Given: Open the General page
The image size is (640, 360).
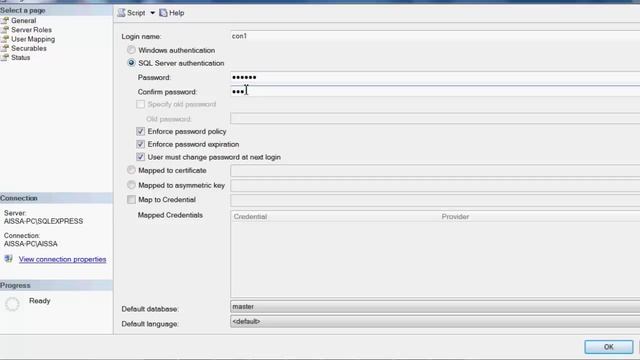Looking at the screenshot, I should (24, 20).
